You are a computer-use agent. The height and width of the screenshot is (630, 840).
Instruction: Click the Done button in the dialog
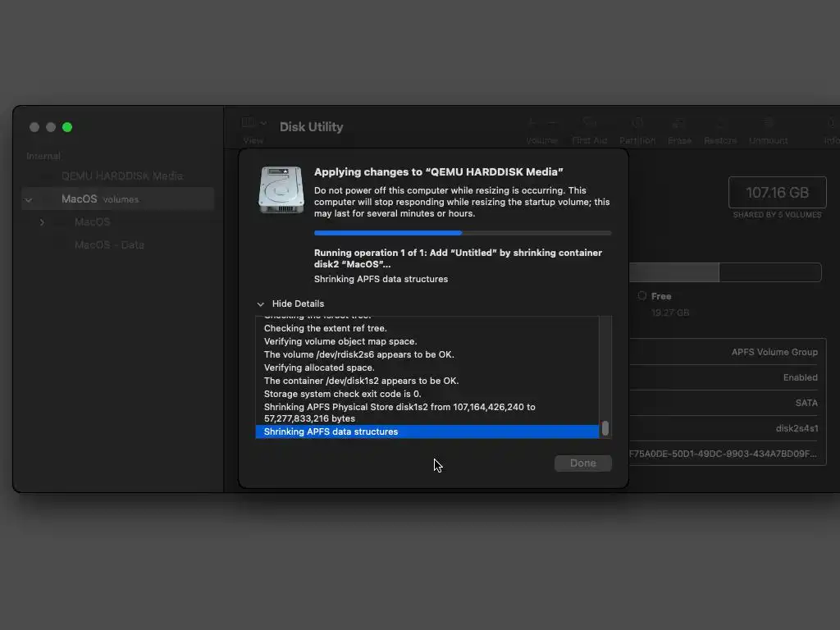pyautogui.click(x=583, y=463)
